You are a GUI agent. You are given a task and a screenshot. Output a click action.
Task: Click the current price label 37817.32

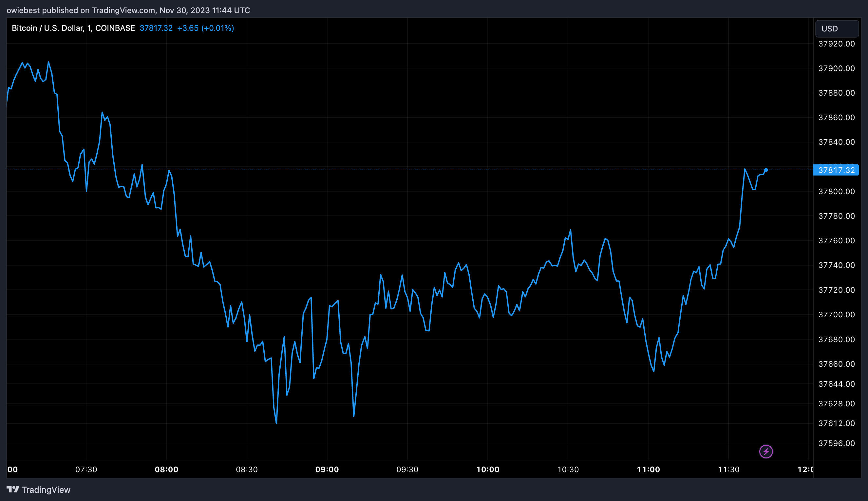[836, 170]
